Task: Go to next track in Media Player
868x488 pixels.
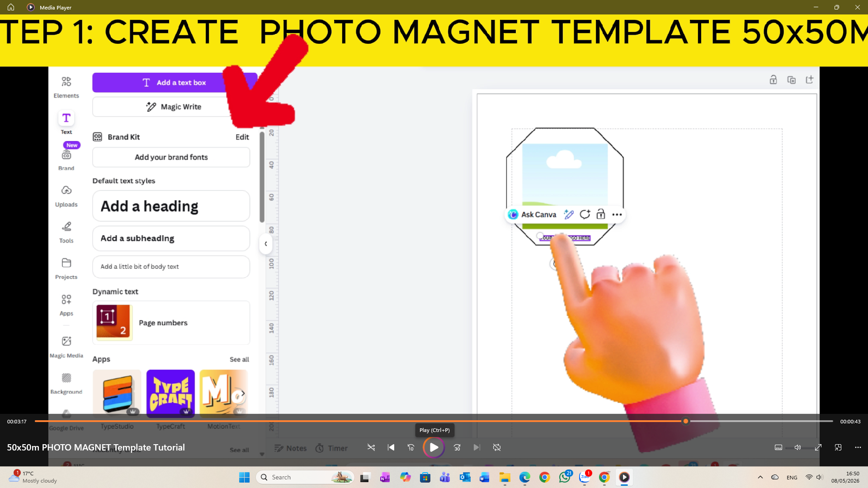Action: coord(477,447)
